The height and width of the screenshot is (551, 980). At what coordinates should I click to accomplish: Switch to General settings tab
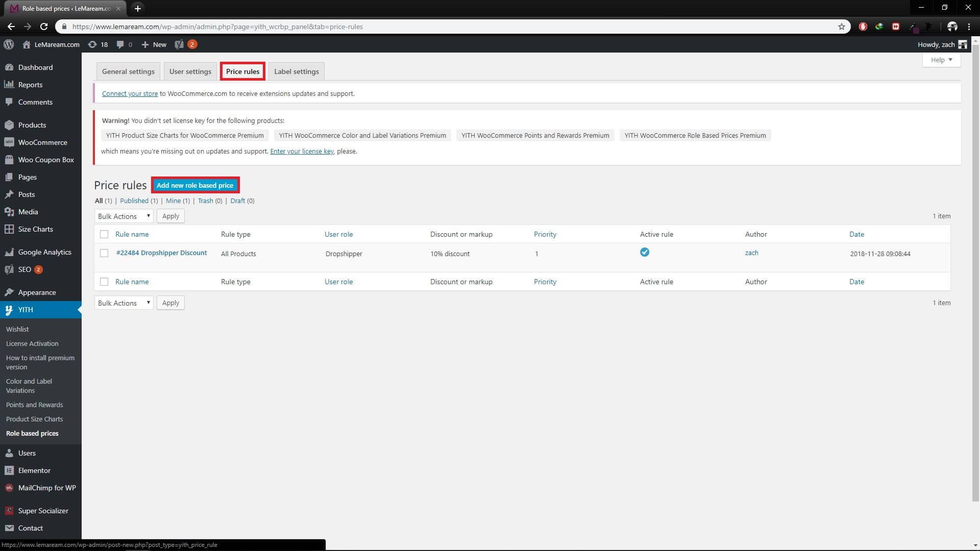pos(128,71)
